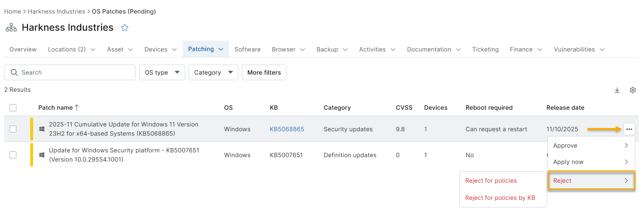Click the search magnifier icon
Screen dimensions: 644x221
point(14,73)
